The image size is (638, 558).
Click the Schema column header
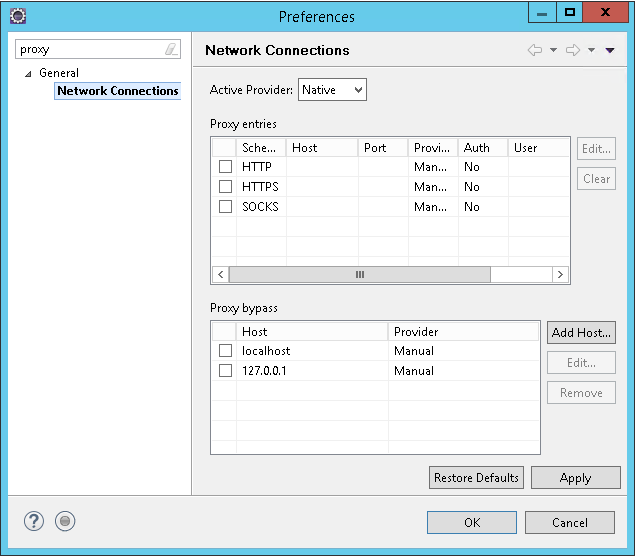coord(261,148)
